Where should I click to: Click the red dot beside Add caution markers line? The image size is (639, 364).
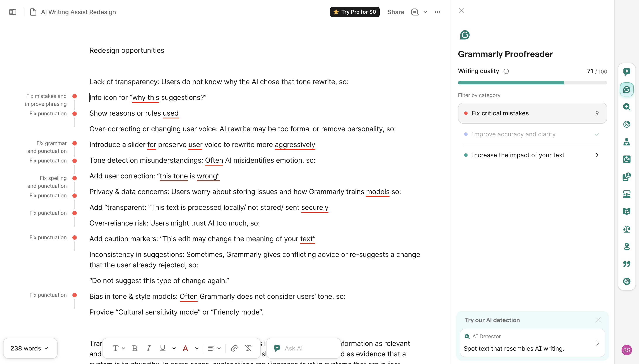coord(75,238)
